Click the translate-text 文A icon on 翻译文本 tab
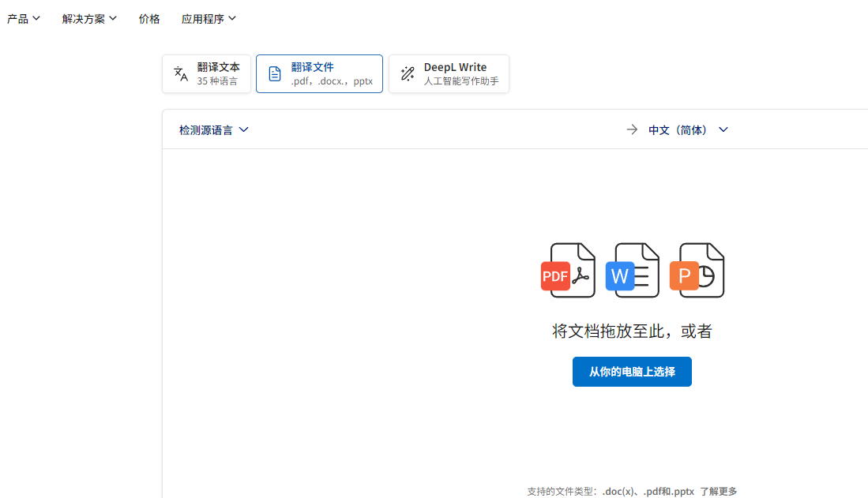This screenshot has width=868, height=498. [180, 73]
